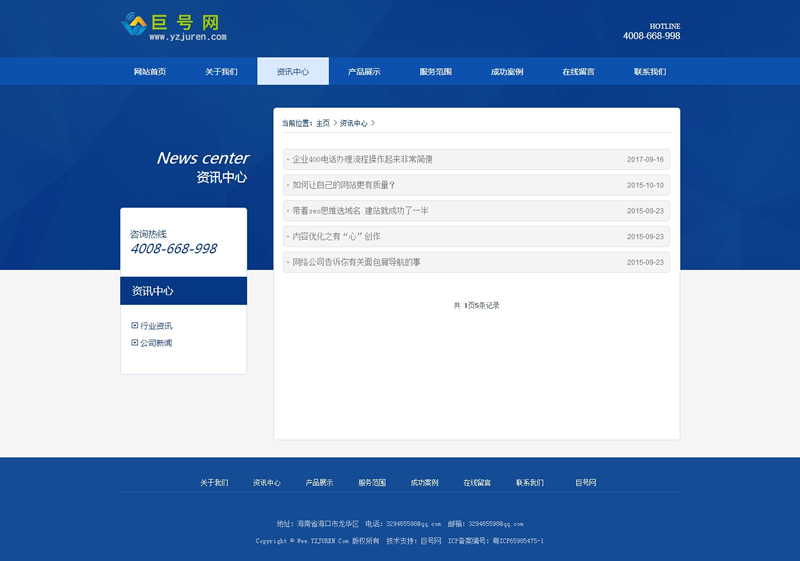The height and width of the screenshot is (561, 800).
Task: Go to 关于我们 in the navigation bar
Action: pos(221,72)
